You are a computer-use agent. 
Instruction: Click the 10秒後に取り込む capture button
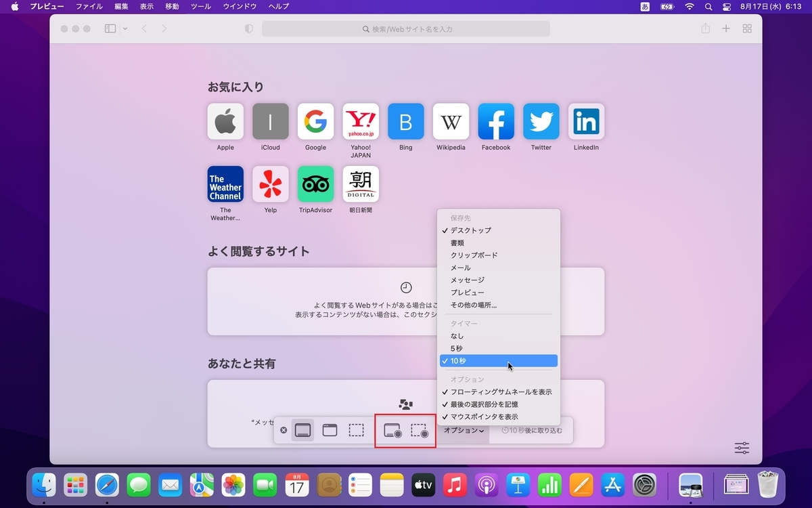531,430
